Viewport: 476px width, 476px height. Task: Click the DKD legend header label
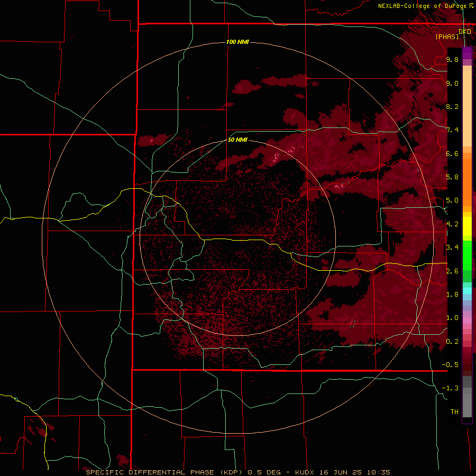tap(465, 32)
